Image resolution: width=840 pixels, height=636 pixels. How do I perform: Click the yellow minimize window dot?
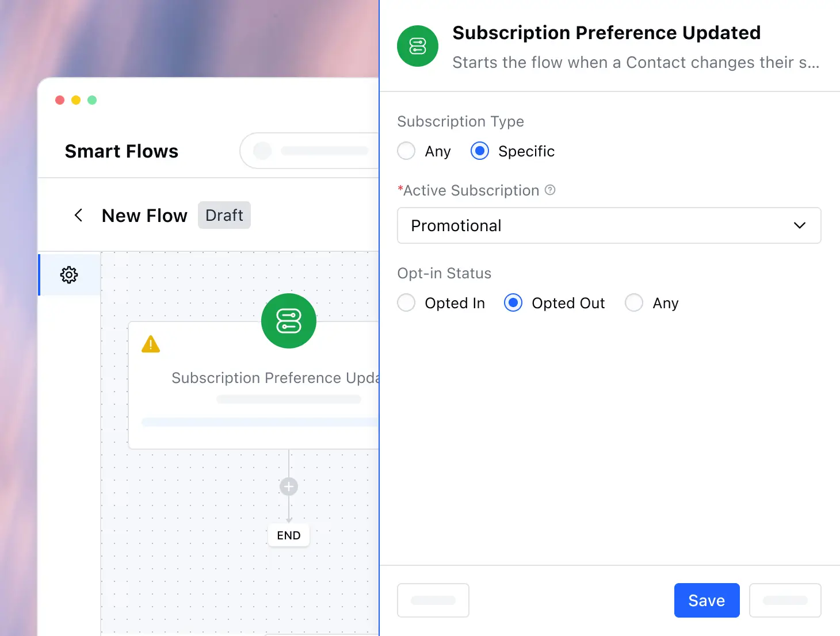click(76, 100)
